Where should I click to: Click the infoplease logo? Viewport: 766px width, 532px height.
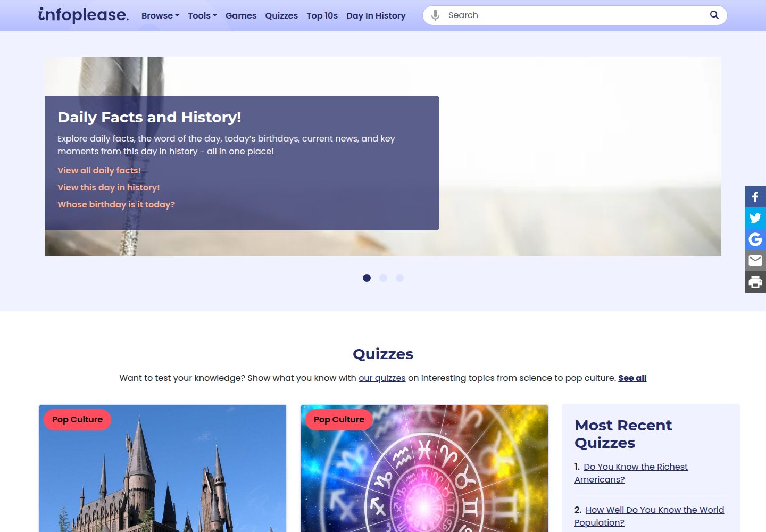pyautogui.click(x=84, y=15)
